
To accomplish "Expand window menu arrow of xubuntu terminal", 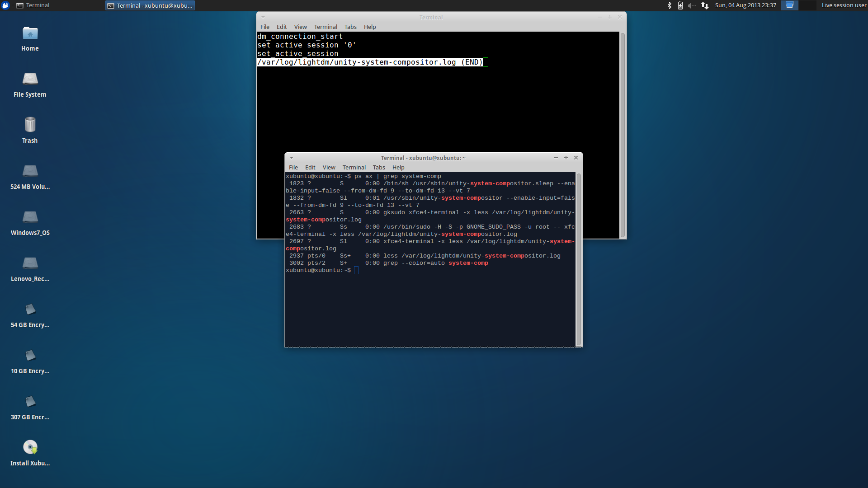I will (x=292, y=158).
